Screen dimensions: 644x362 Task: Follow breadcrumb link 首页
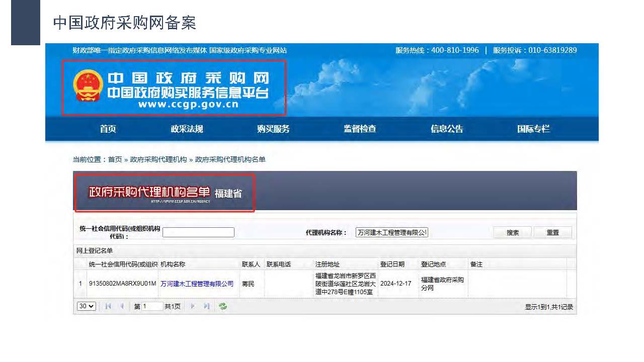pos(115,159)
